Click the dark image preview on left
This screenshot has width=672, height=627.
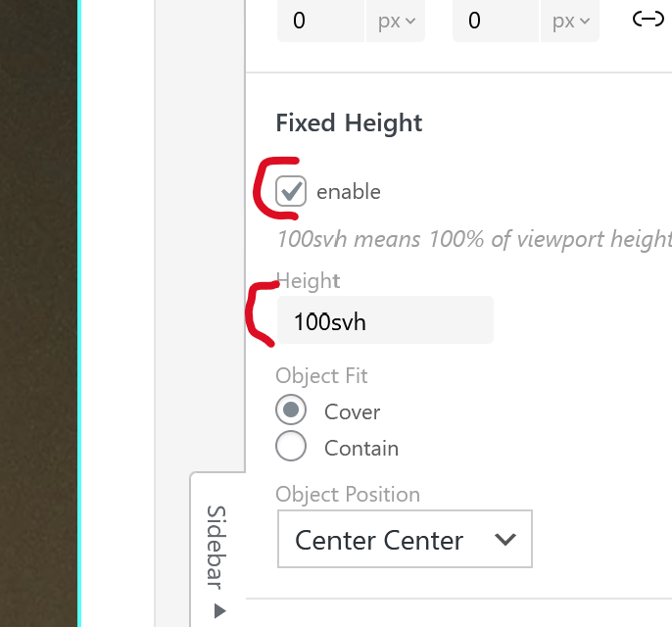39,313
